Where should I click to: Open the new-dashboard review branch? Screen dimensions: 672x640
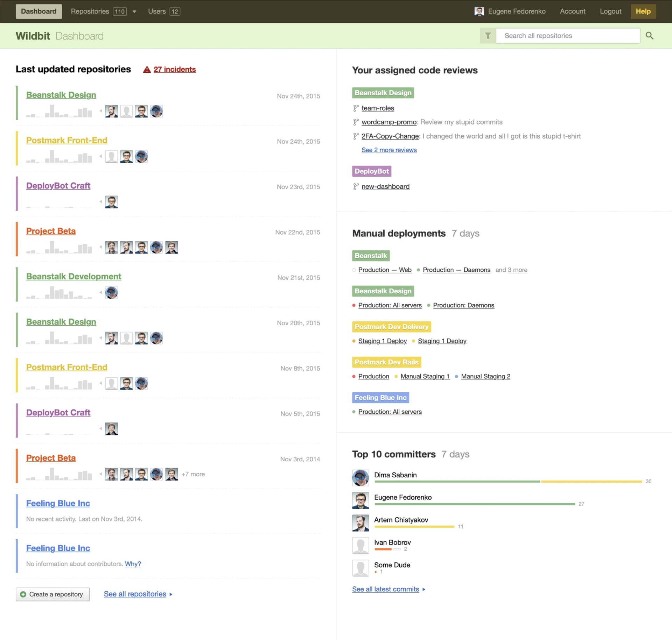386,187
